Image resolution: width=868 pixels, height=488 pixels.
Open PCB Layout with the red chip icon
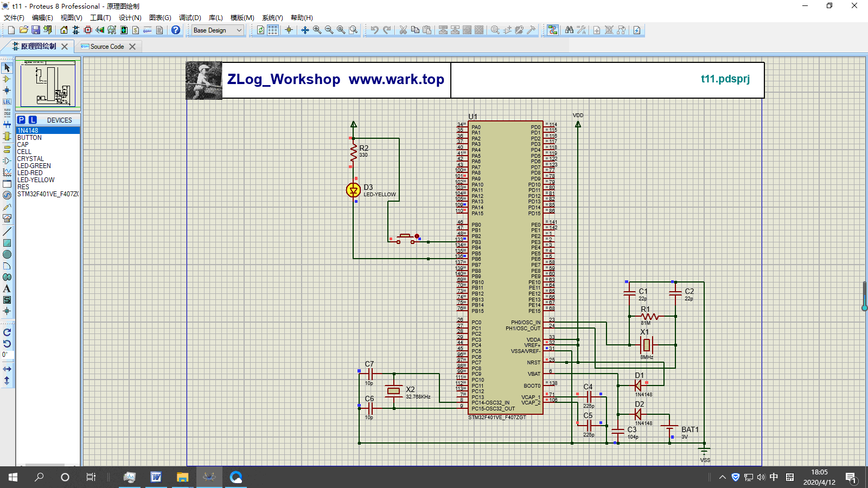[88, 30]
